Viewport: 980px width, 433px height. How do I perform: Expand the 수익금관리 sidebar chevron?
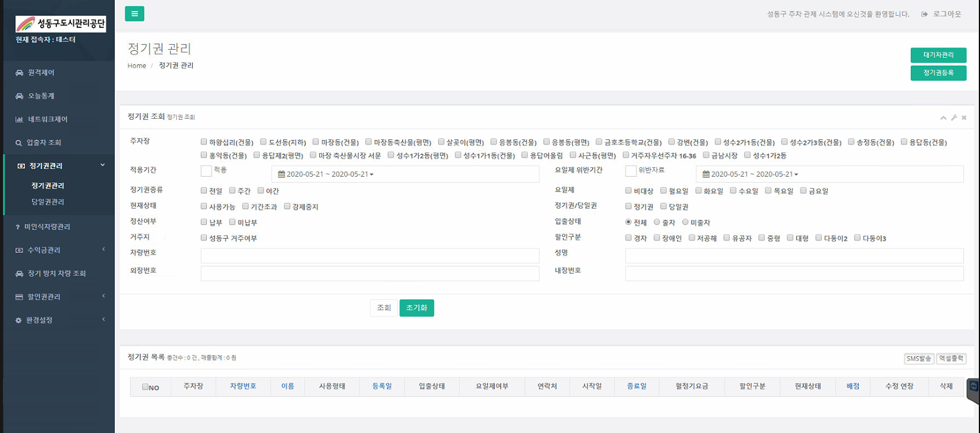coord(103,250)
